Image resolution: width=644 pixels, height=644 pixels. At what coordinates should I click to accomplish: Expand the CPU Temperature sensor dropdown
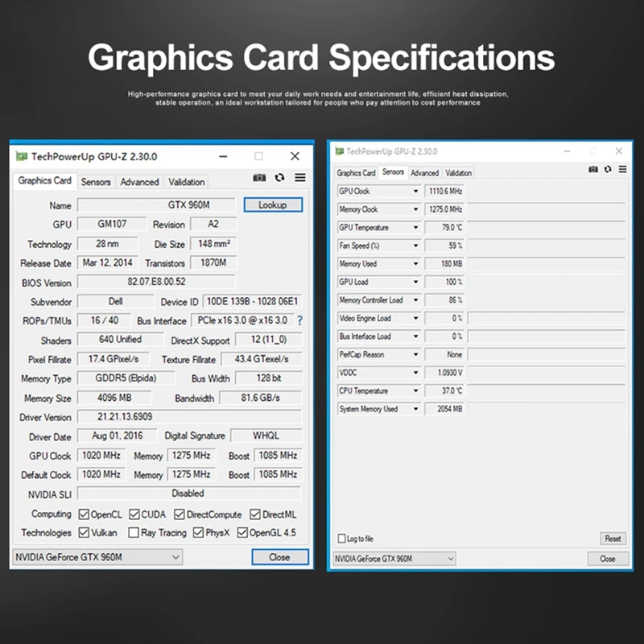415,390
